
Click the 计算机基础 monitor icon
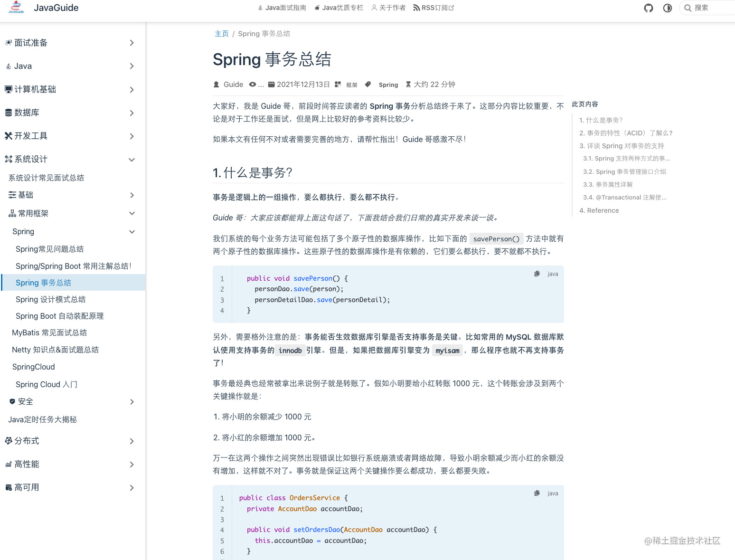[9, 89]
